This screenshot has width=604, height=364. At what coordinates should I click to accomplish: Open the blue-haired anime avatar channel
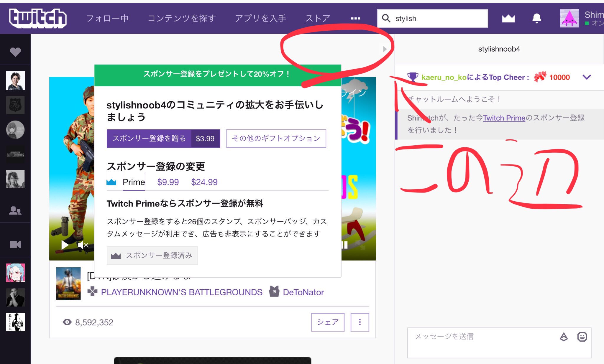pos(15,273)
